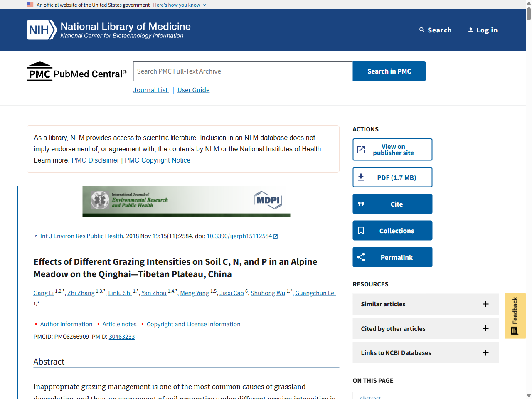Click the magnifier Search icon in header
Screen dimensions: 532x399
[x=422, y=30]
